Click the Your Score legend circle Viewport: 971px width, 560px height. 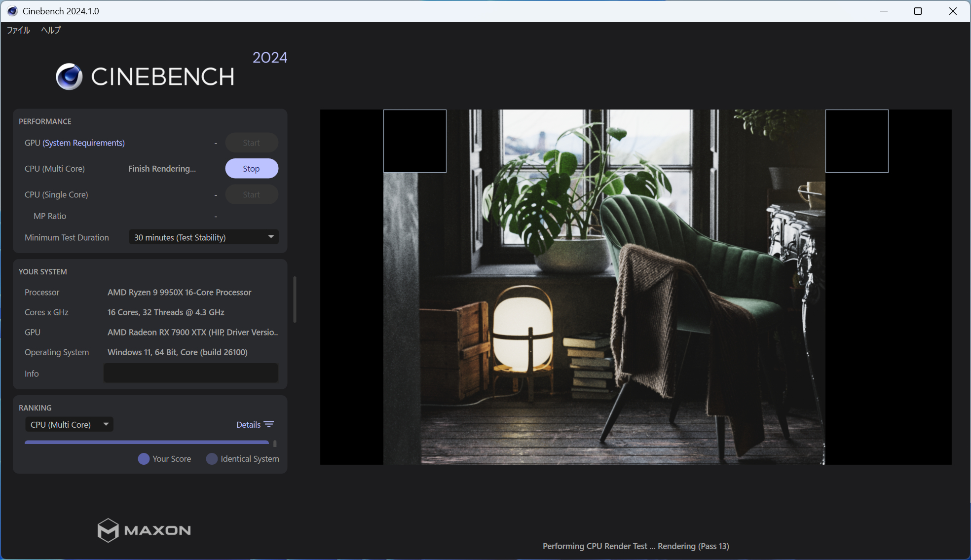click(x=144, y=459)
